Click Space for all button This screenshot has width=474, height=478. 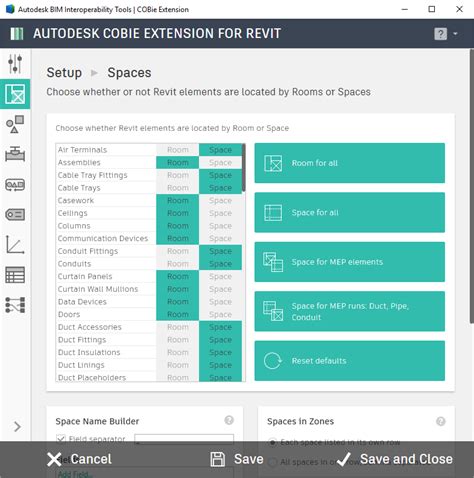[350, 212]
